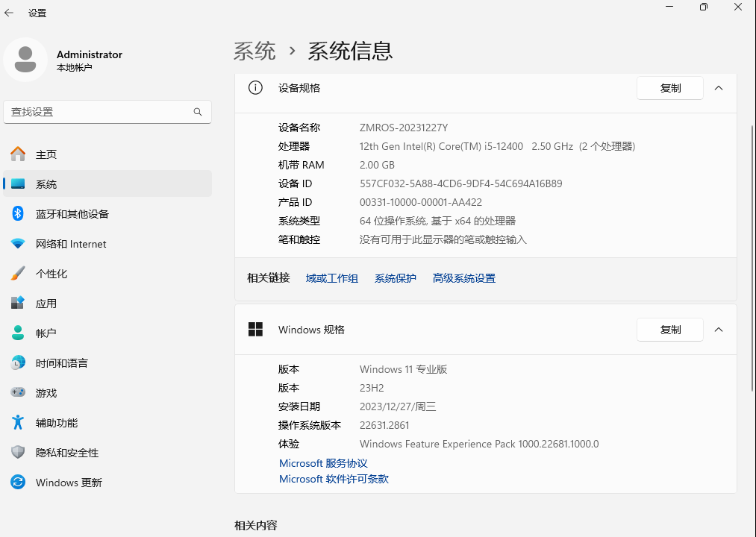Collapse the 设备规格 section chevron
This screenshot has height=537, width=756.
[719, 88]
